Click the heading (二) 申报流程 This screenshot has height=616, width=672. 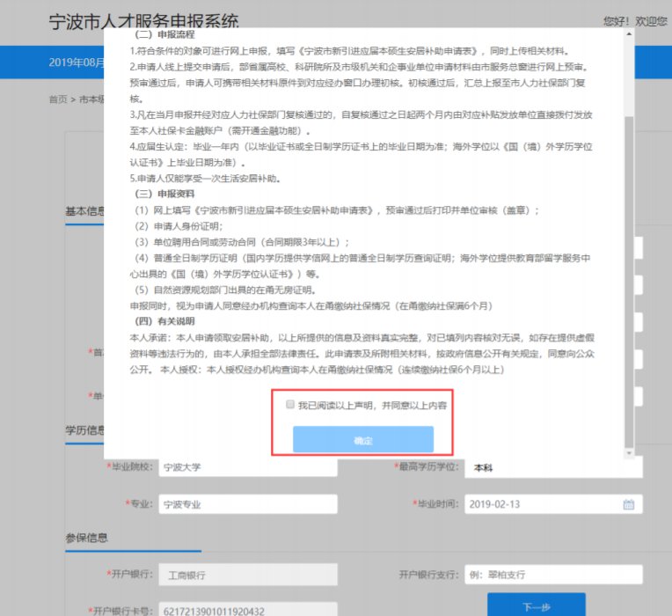164,34
